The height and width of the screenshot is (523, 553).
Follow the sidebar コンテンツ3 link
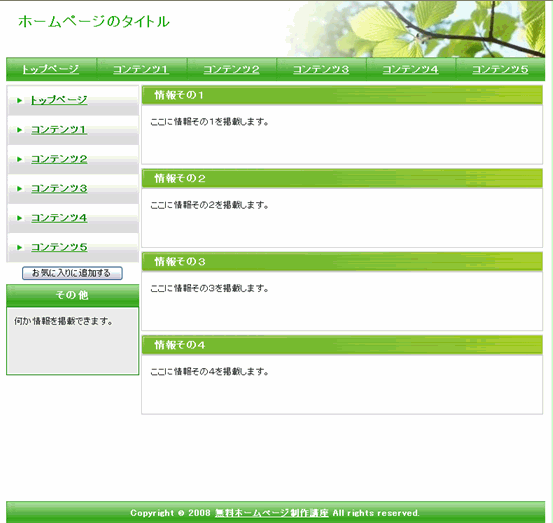click(59, 188)
